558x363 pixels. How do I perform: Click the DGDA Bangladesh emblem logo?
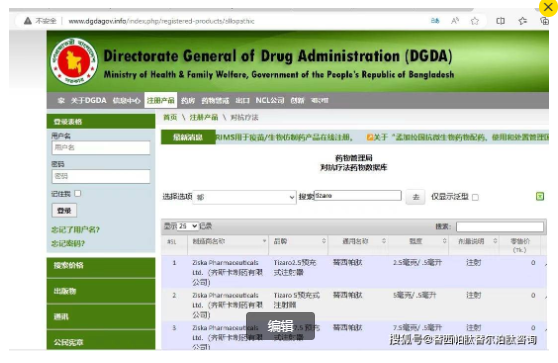(x=74, y=62)
